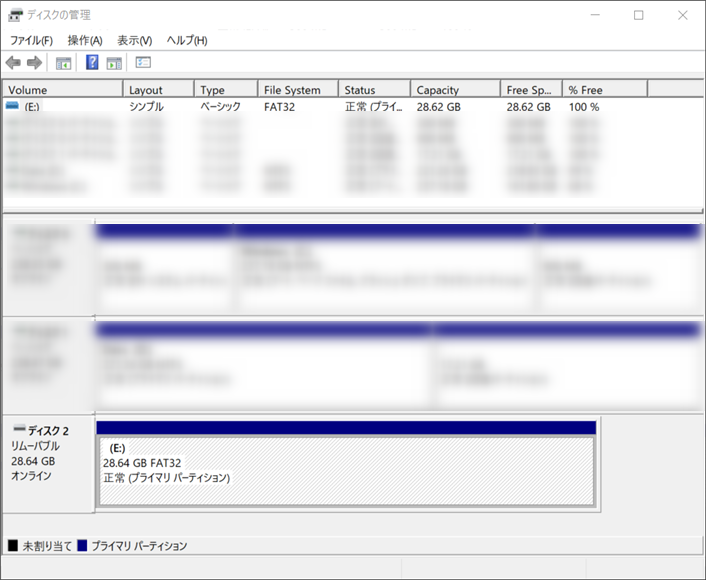Click the 未割り当て legend label
The width and height of the screenshot is (706, 580).
point(47,546)
